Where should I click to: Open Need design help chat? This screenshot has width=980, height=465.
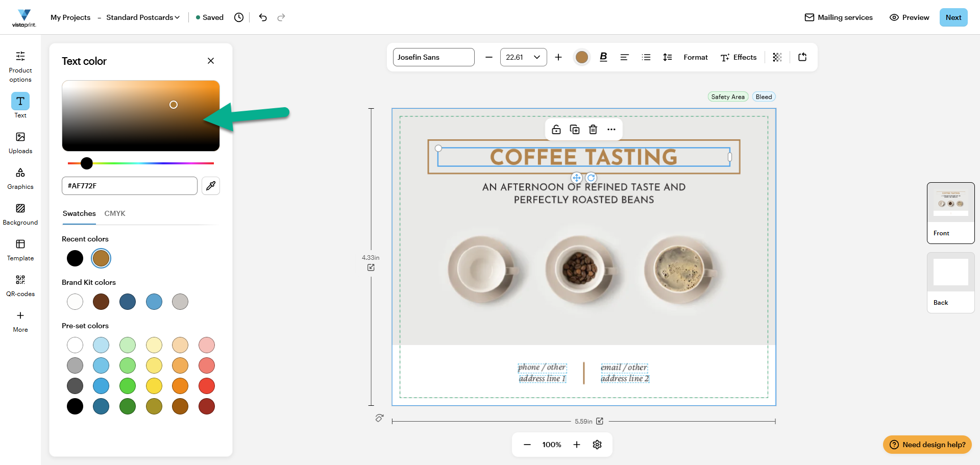click(x=927, y=445)
